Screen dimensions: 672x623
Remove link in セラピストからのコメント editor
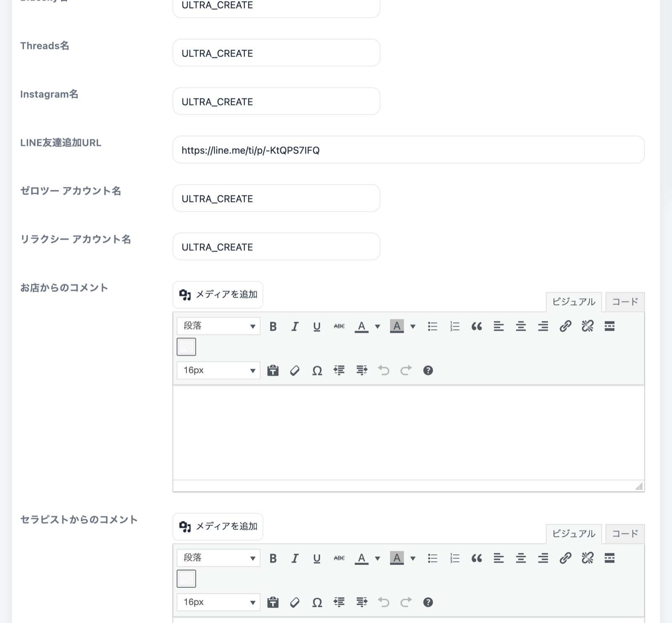(588, 558)
